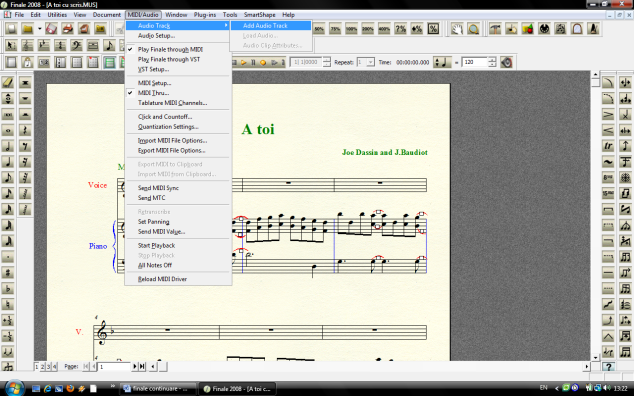634x396 pixels.
Task: Choose Start Playback menu entry
Action: click(178, 246)
